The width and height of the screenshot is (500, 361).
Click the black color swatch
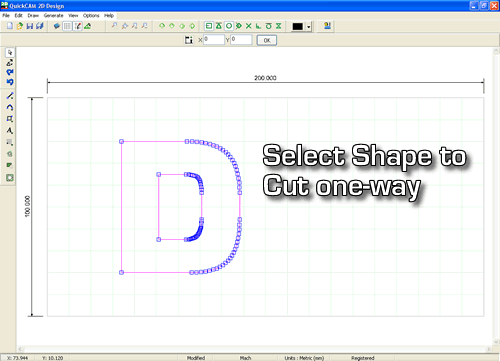point(297,27)
